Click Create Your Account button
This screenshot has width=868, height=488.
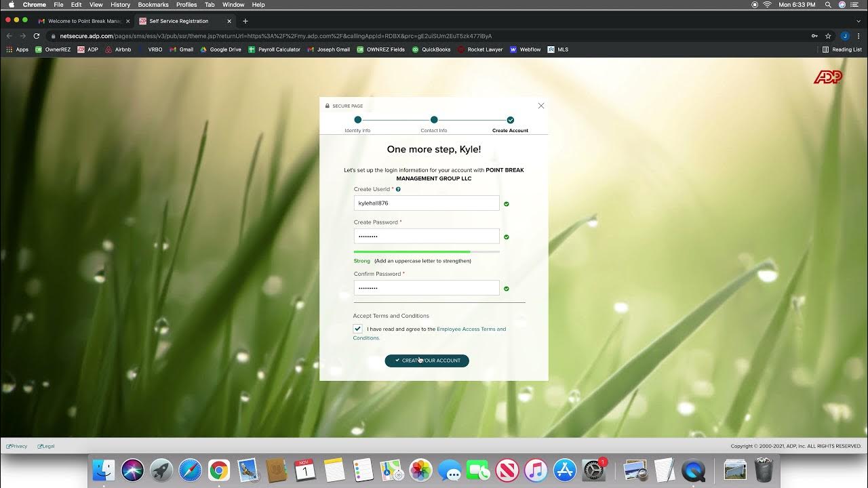pos(427,361)
